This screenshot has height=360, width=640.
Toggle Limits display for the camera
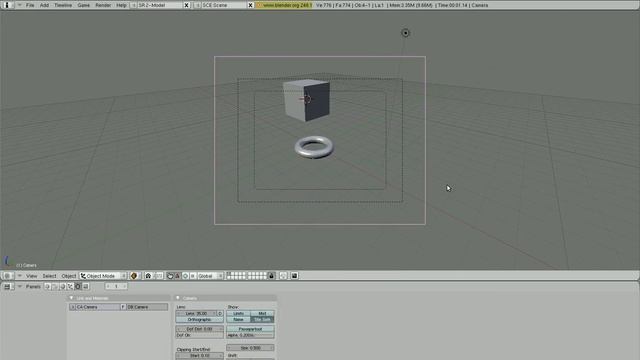pos(238,313)
